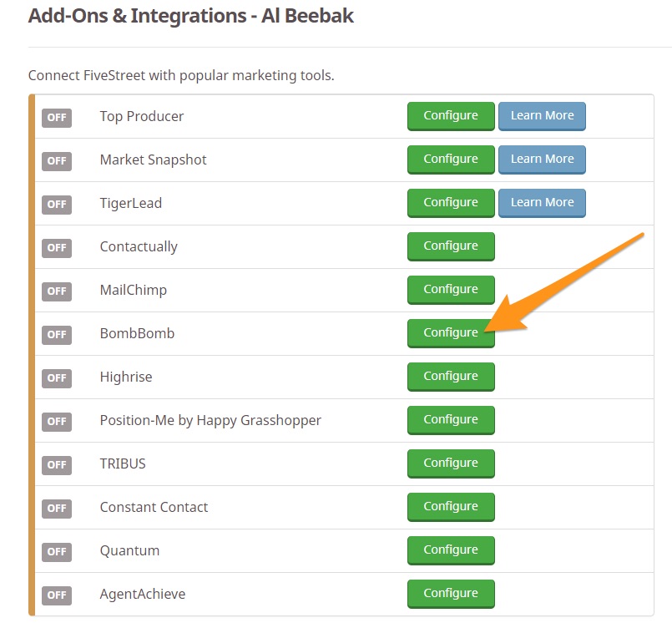Click Learn More for Market Snapshot

pos(542,159)
